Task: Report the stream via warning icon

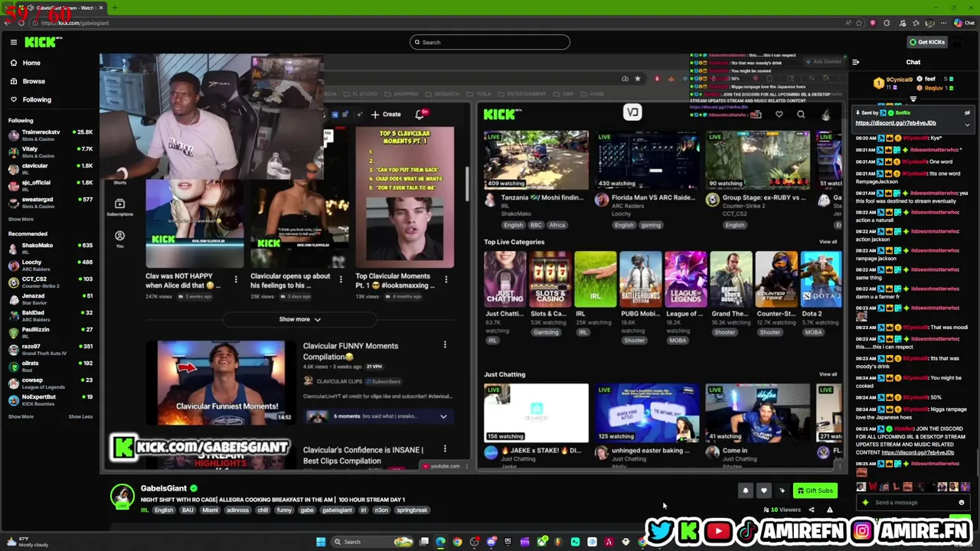Action: (x=829, y=510)
